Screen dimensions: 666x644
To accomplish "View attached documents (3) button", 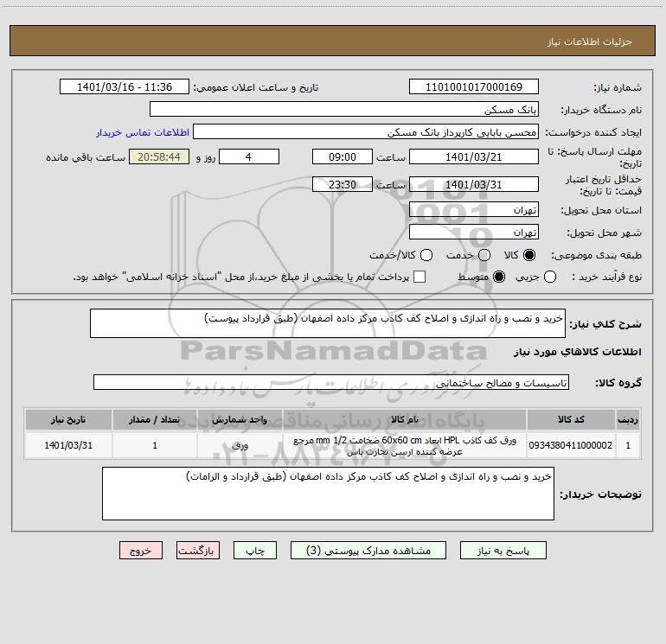I will pyautogui.click(x=368, y=551).
